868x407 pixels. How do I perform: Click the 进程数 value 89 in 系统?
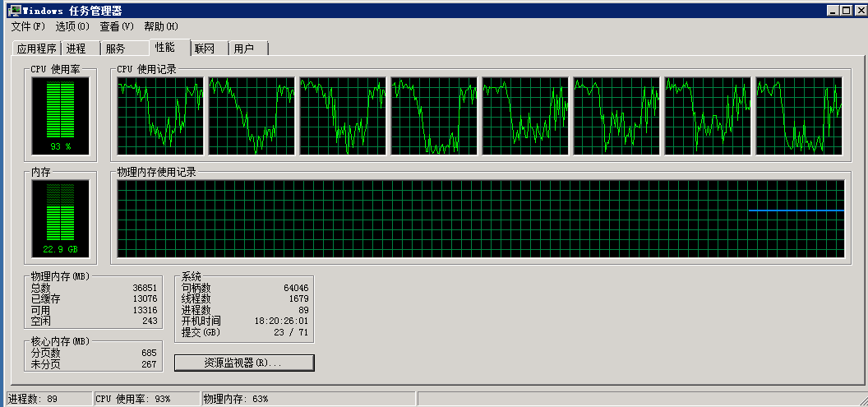point(302,310)
